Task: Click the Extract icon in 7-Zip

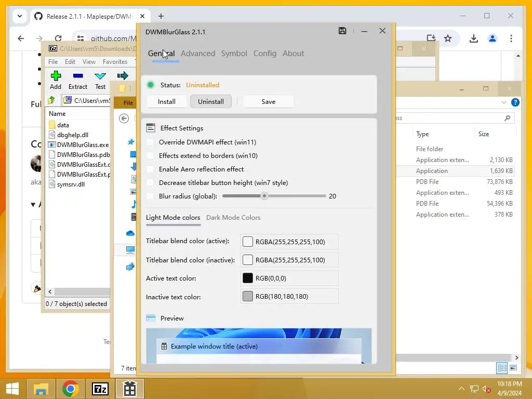Action: tap(78, 76)
